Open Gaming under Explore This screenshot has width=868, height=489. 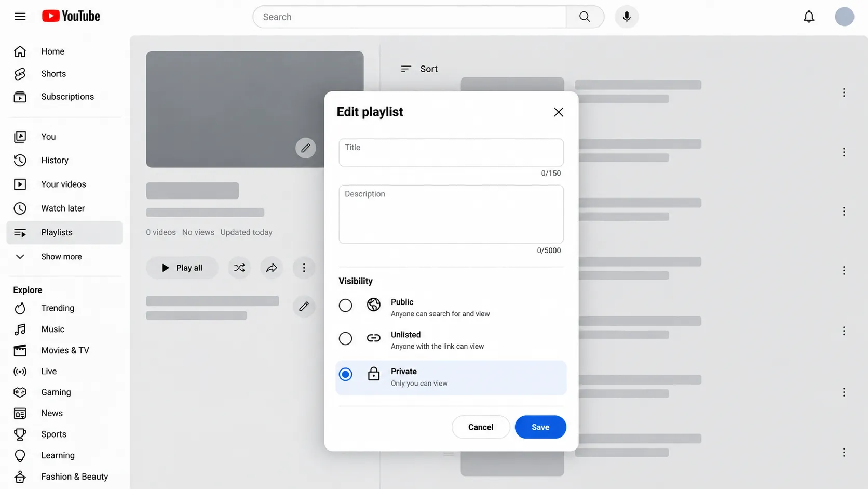tap(64, 392)
